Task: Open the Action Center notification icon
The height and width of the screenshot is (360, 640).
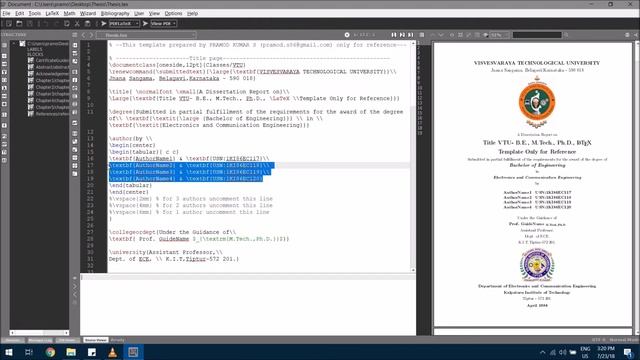Action: (x=628, y=352)
